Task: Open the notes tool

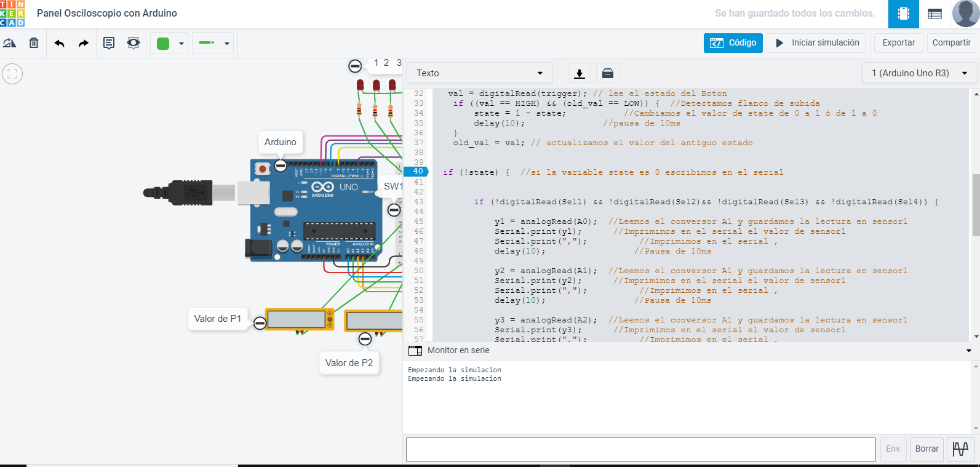Action: [109, 43]
